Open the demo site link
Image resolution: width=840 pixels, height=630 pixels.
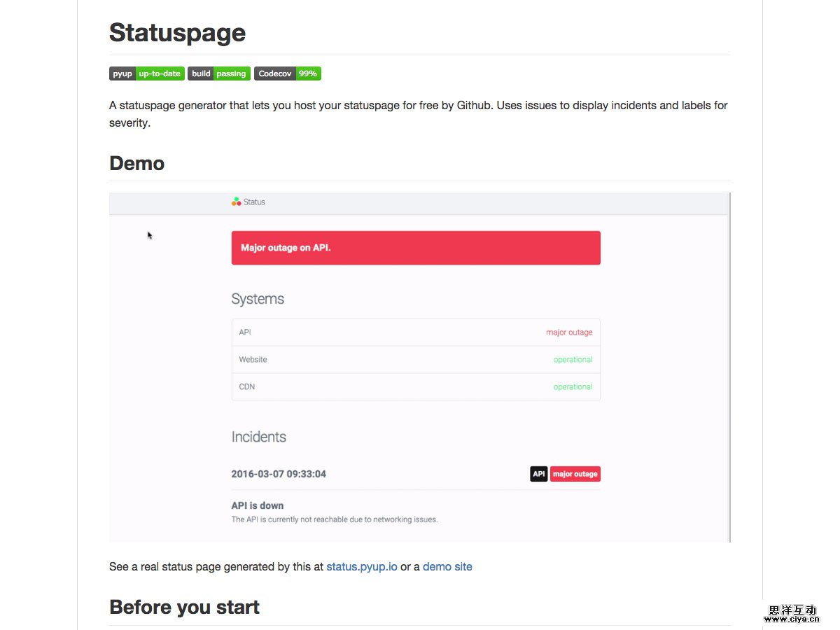[x=447, y=566]
